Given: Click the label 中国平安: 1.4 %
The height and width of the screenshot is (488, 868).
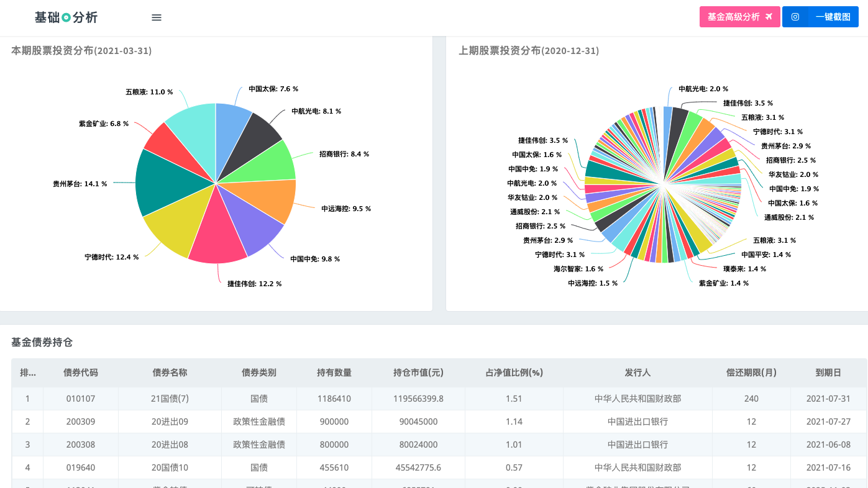Looking at the screenshot, I should pyautogui.click(x=766, y=255).
